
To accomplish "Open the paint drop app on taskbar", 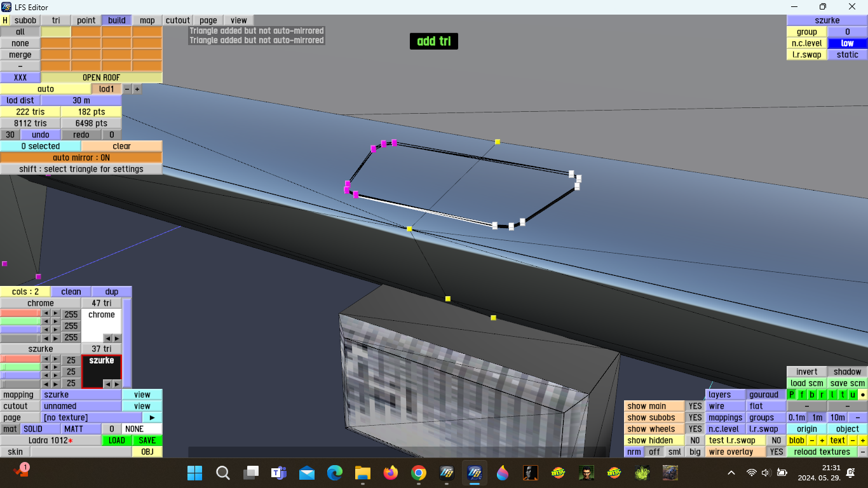I will [x=503, y=473].
